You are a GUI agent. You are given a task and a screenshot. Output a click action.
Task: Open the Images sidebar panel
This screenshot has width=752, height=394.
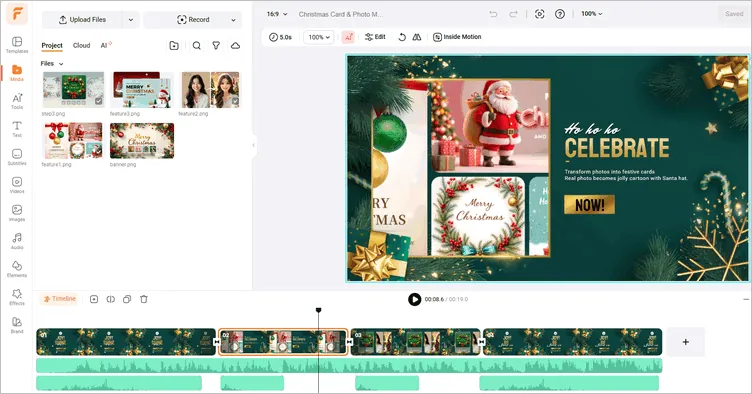click(17, 213)
